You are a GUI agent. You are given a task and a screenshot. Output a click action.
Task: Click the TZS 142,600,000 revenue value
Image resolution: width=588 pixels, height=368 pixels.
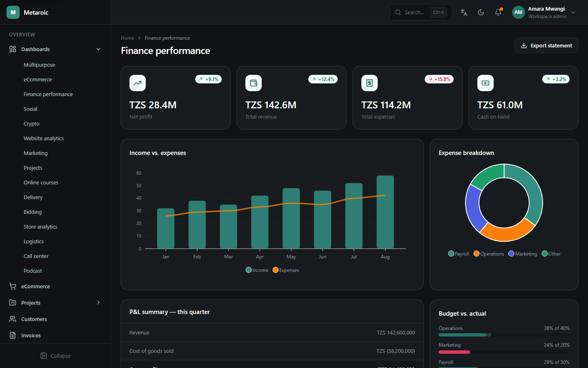coord(396,332)
